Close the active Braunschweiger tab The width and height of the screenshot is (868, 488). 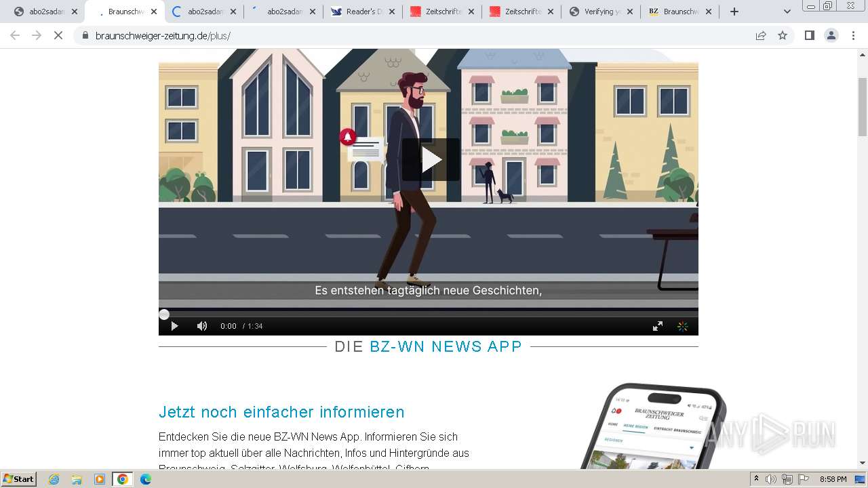(154, 12)
